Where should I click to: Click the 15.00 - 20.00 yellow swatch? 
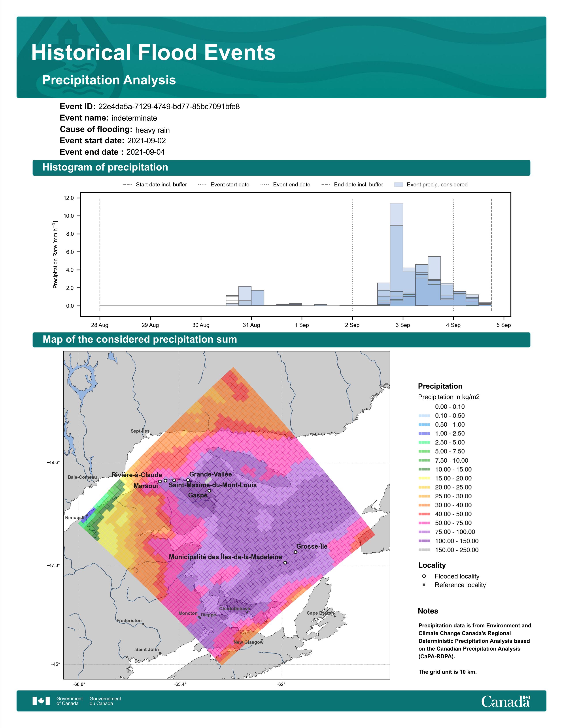[424, 478]
